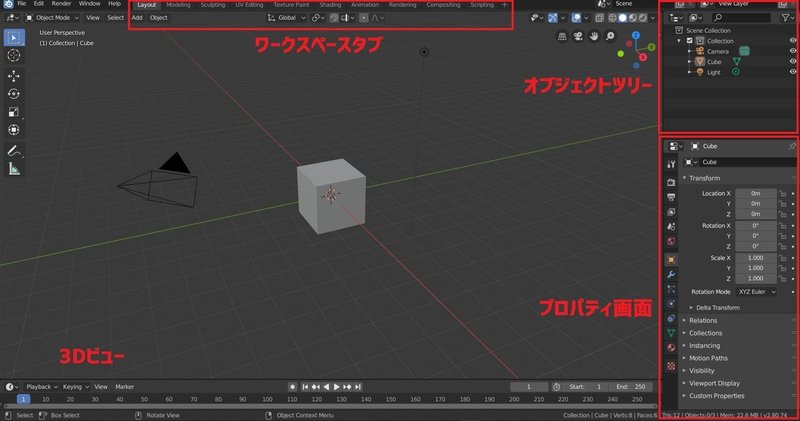Hide the Light object via eye icon
The image size is (800, 421).
pyautogui.click(x=792, y=72)
